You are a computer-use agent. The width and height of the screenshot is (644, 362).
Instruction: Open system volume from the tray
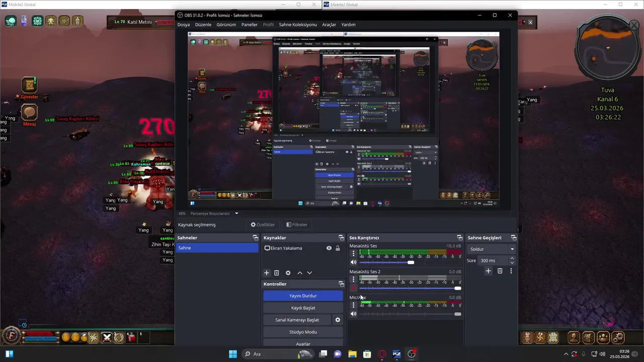pyautogui.click(x=602, y=354)
